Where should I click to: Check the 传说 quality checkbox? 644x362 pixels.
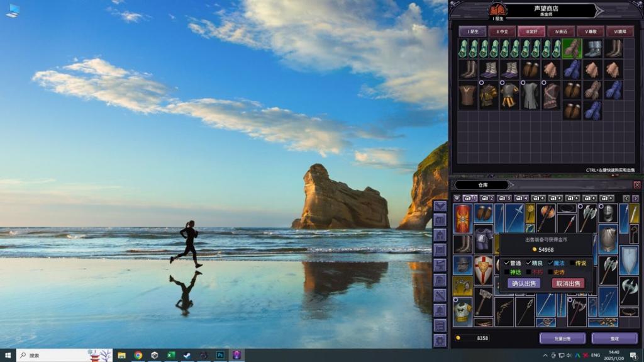[572, 263]
